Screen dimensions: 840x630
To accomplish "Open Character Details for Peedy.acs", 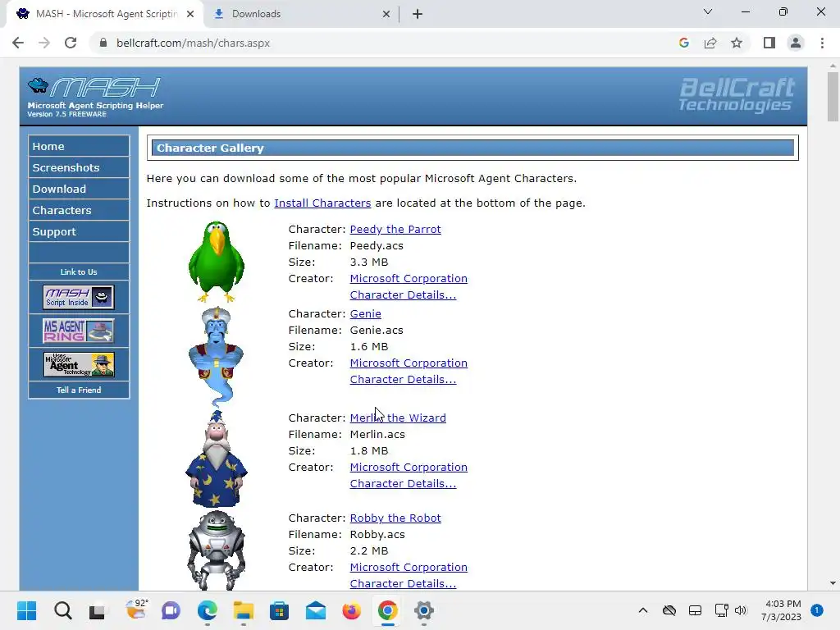I will point(403,295).
